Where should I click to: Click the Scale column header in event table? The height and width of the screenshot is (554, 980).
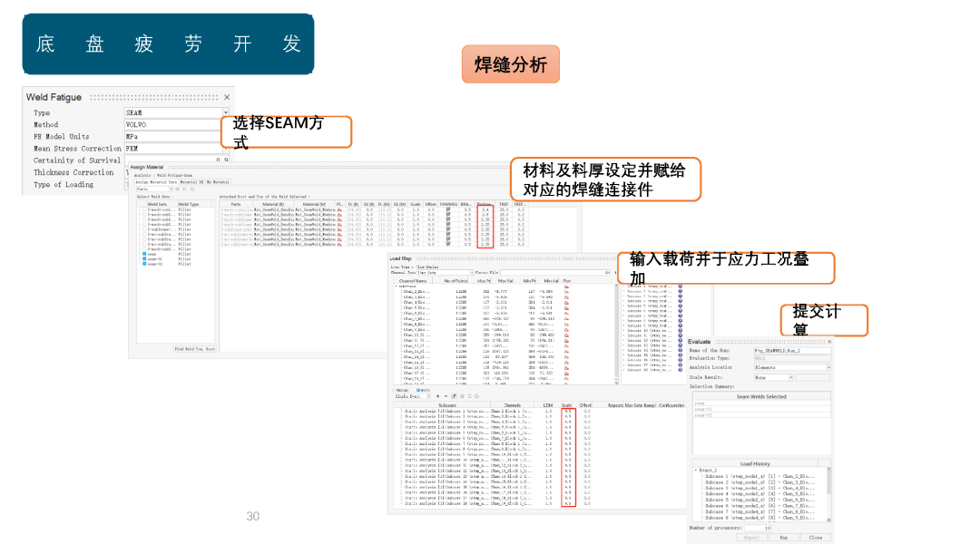tap(567, 405)
